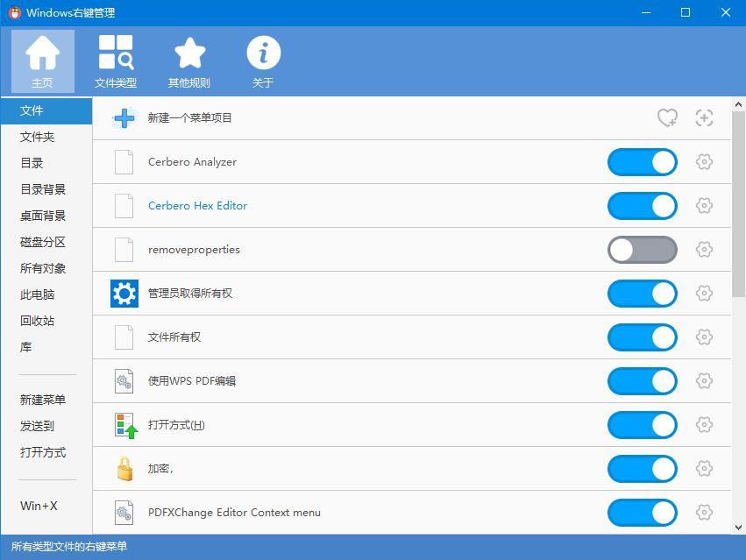The image size is (746, 560).
Task: Click the 管理员取得所有权 gear-shield icon
Action: pyautogui.click(x=124, y=293)
